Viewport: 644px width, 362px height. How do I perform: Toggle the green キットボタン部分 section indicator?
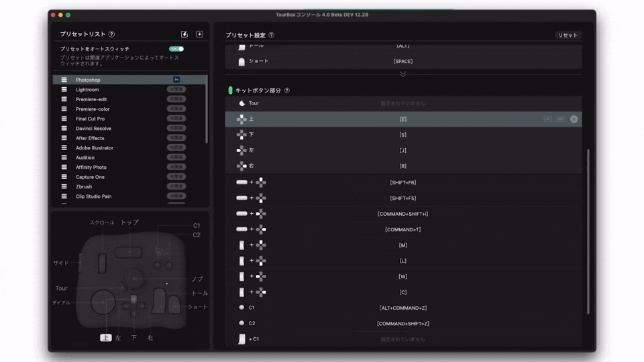[230, 90]
